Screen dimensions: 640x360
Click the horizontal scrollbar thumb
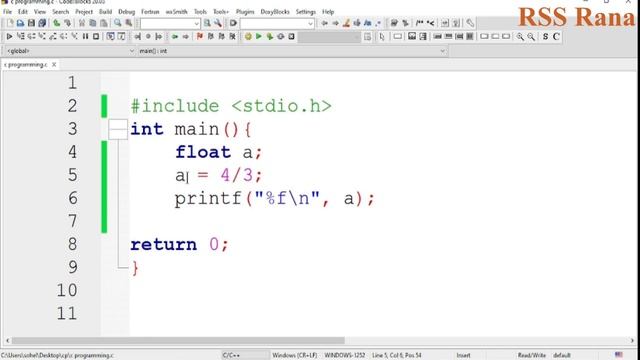click(x=178, y=340)
